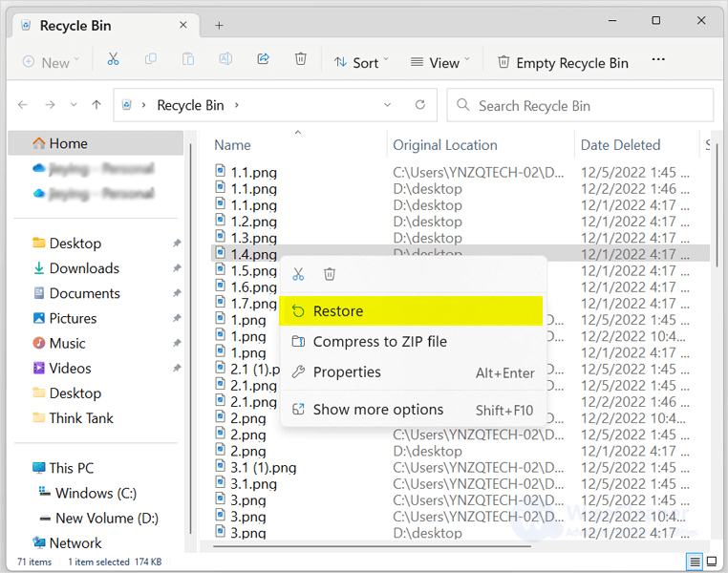This screenshot has width=728, height=573.
Task: Unpin Pictures from quick access
Action: pyautogui.click(x=177, y=318)
